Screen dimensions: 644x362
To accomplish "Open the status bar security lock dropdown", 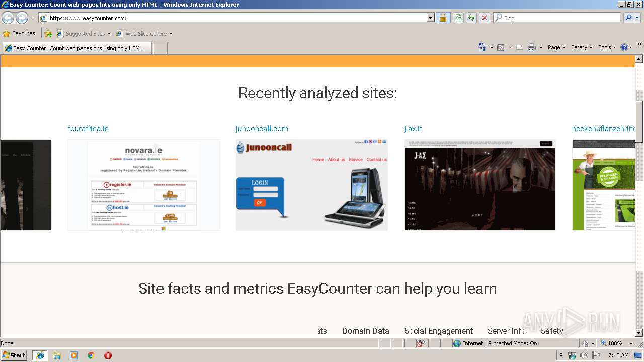I will (588, 343).
